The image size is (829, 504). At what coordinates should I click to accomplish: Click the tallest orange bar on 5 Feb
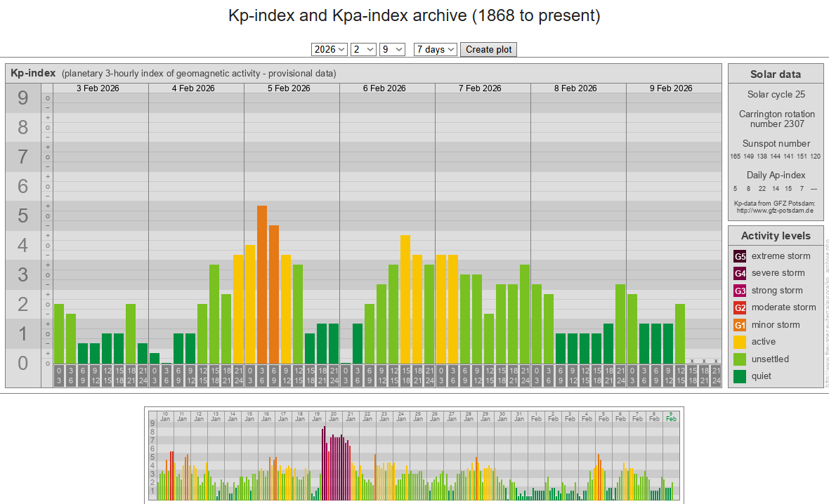point(262,284)
